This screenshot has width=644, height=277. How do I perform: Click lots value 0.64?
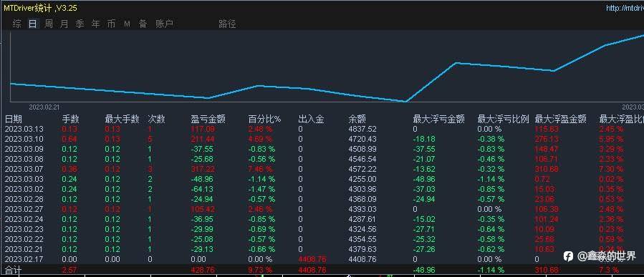coord(69,139)
